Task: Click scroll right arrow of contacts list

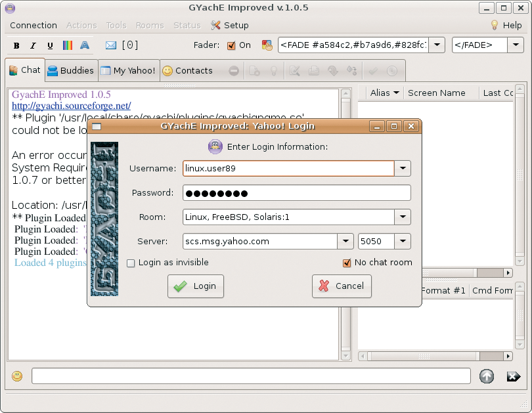Action: [x=508, y=272]
